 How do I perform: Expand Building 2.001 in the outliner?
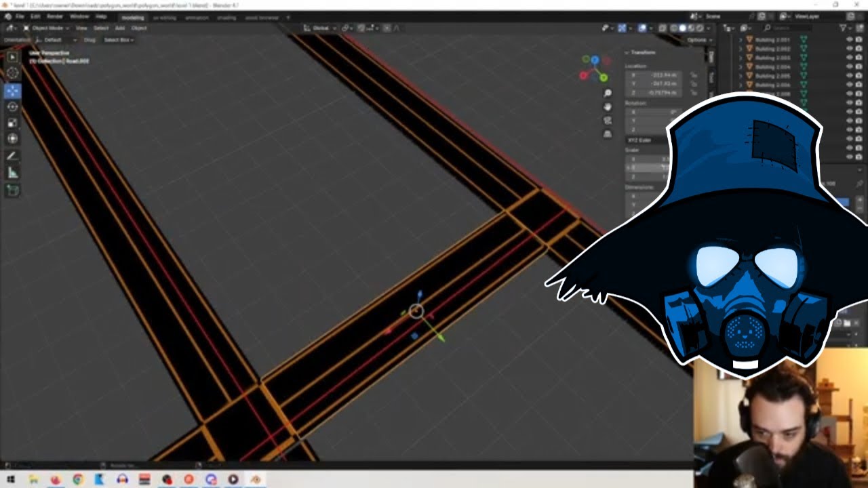740,40
